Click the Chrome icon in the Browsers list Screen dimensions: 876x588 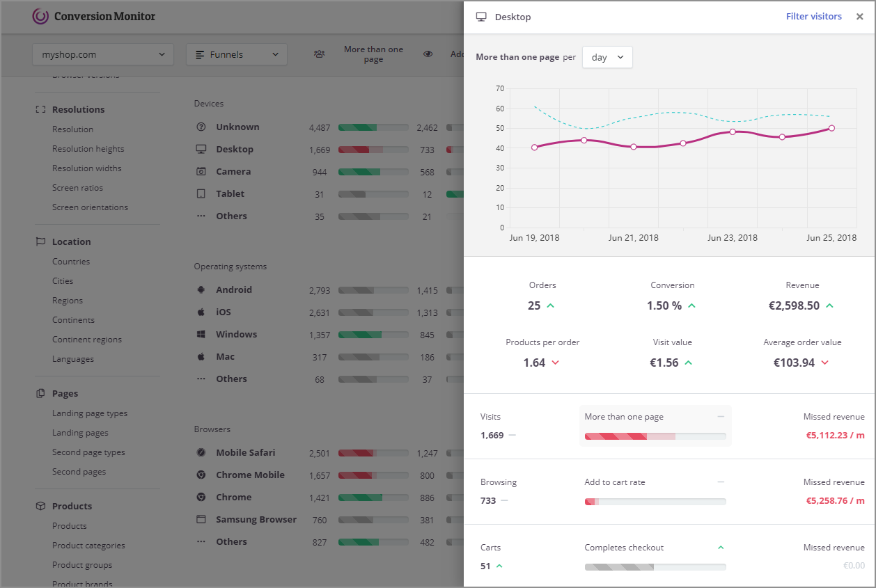click(201, 497)
